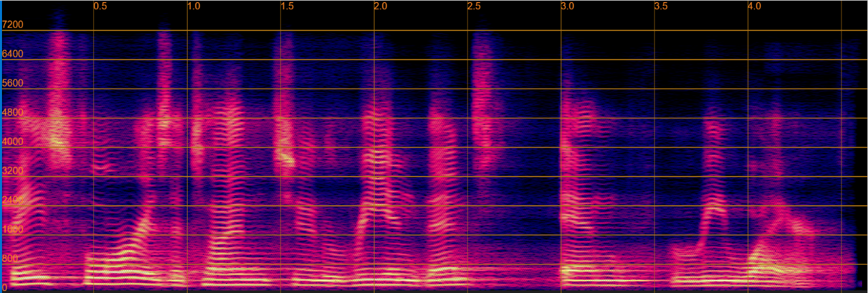868x293 pixels.
Task: Select the 4800 Hz frequency label
Action: click(13, 112)
